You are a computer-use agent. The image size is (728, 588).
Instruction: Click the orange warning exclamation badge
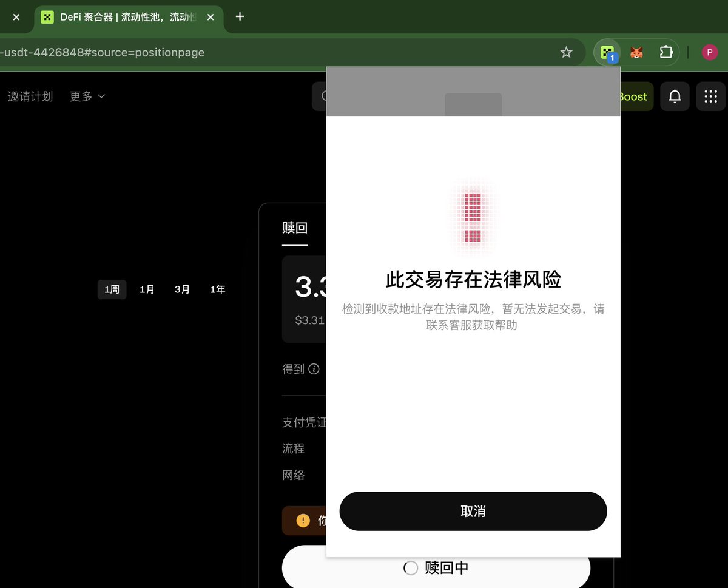tap(303, 520)
